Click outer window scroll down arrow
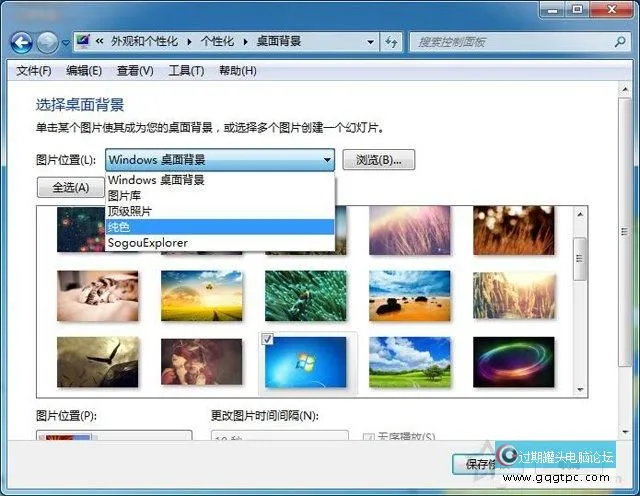The height and width of the screenshot is (496, 640). [625, 432]
